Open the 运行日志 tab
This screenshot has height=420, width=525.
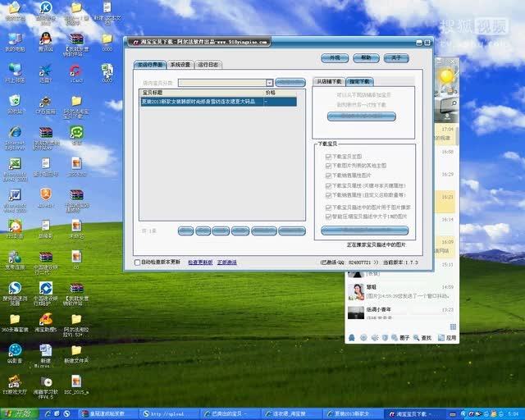pos(208,65)
